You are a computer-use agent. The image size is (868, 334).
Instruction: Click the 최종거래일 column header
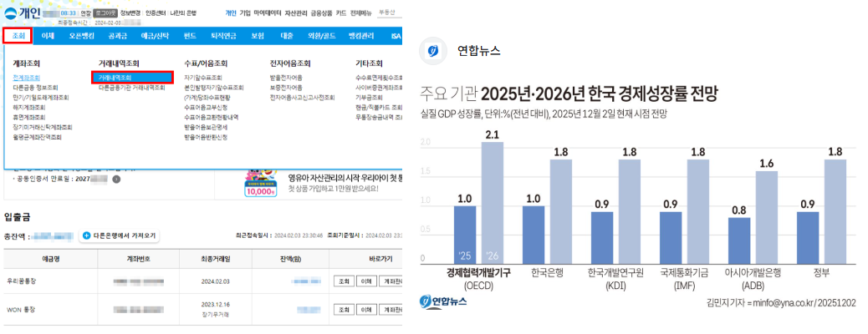tap(214, 258)
